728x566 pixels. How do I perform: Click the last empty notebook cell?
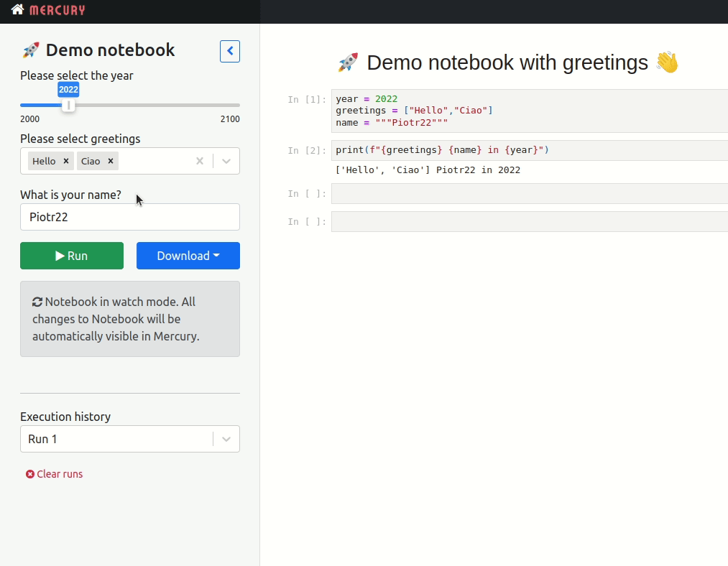pyautogui.click(x=529, y=222)
